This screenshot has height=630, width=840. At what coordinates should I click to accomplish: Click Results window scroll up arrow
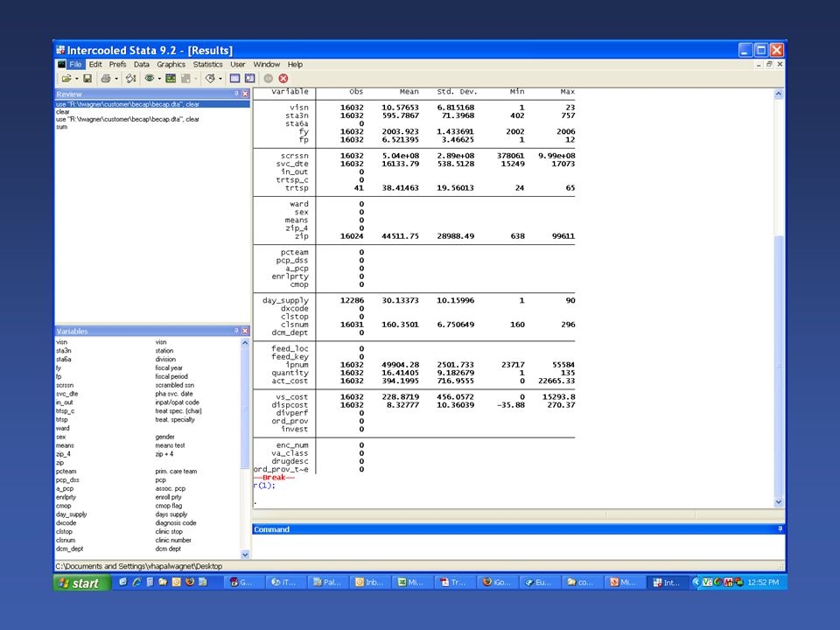coord(779,94)
